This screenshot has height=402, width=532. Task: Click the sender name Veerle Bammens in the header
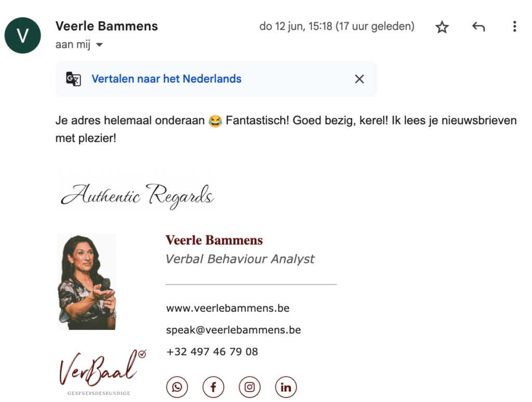click(107, 26)
